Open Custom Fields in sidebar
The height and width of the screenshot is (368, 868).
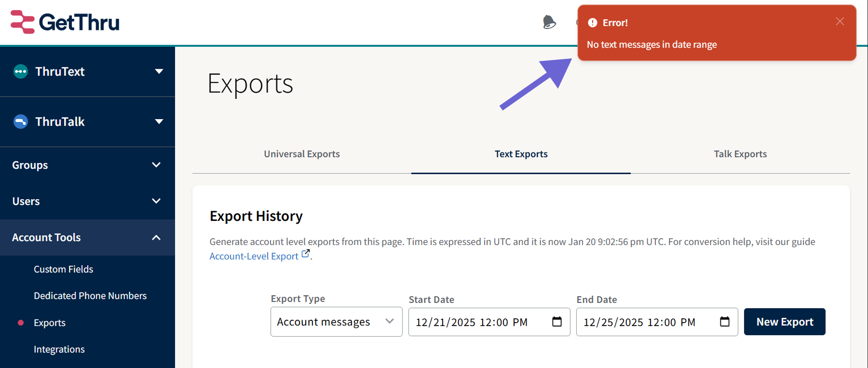[x=64, y=269]
